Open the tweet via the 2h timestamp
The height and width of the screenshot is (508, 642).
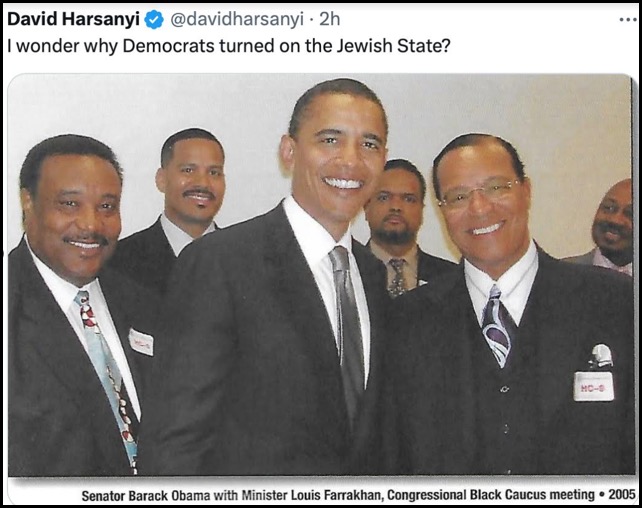329,19
